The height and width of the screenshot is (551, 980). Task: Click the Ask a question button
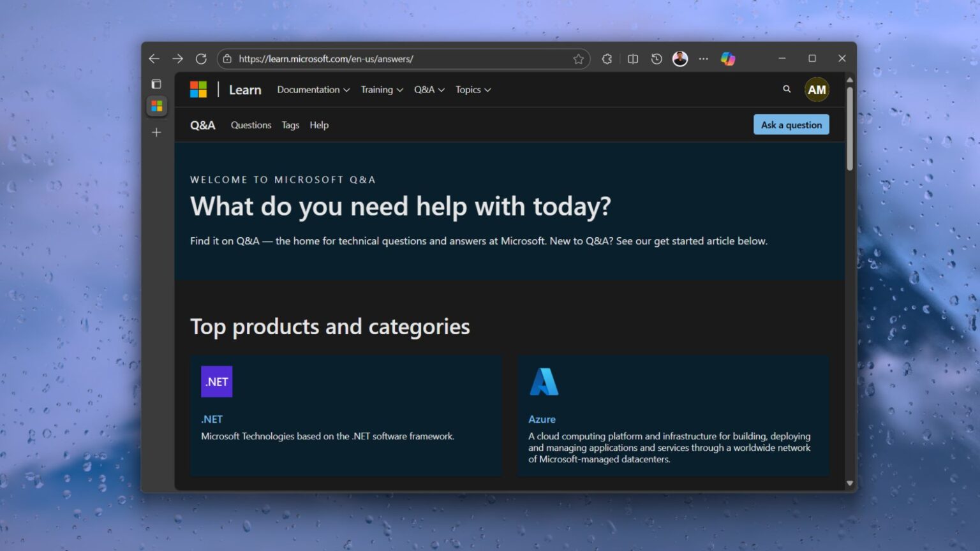(791, 124)
